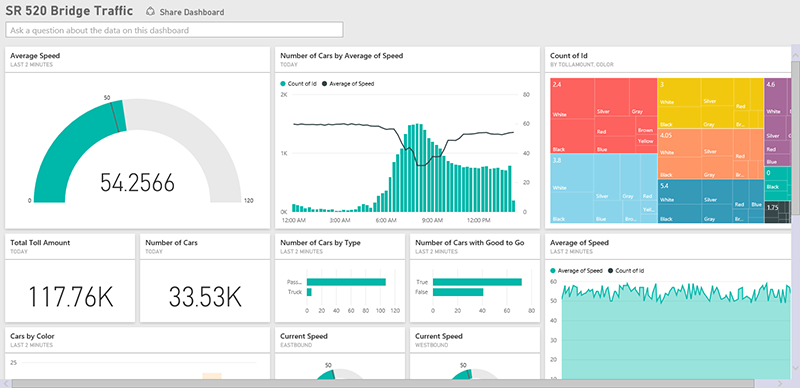Viewport: 800px width, 388px height.
Task: Click 'Average of Speed' legend in lower-right area chart
Action: coord(577,271)
